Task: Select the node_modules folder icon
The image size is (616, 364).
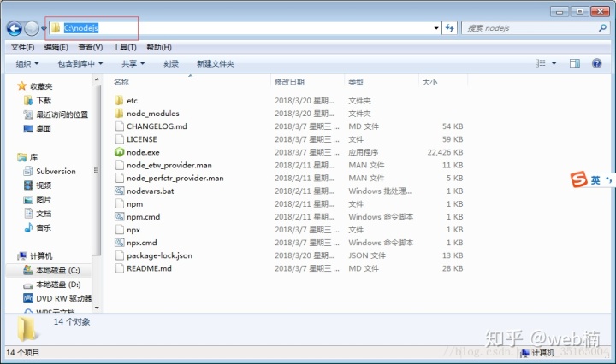Action: [119, 114]
